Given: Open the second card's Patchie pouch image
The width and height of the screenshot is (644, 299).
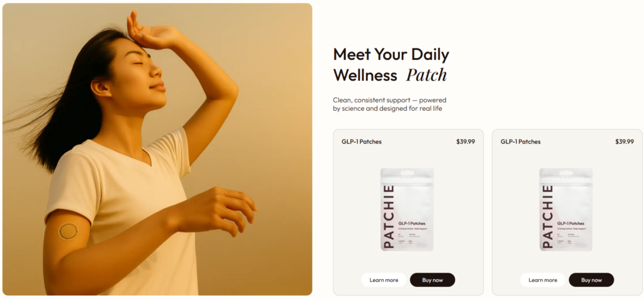Looking at the screenshot, I should (x=565, y=210).
